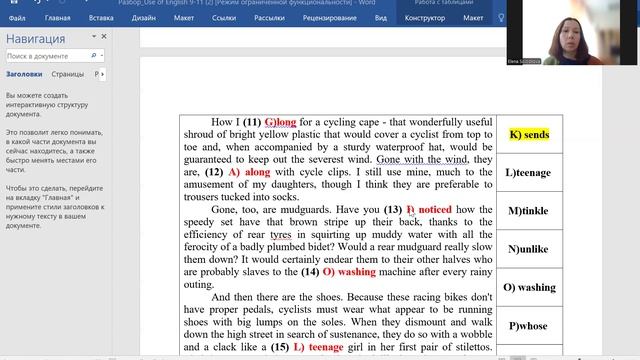Screen dimensions: 640x360
Task: Open the Навигация pane options dropdown
Action: point(94,36)
